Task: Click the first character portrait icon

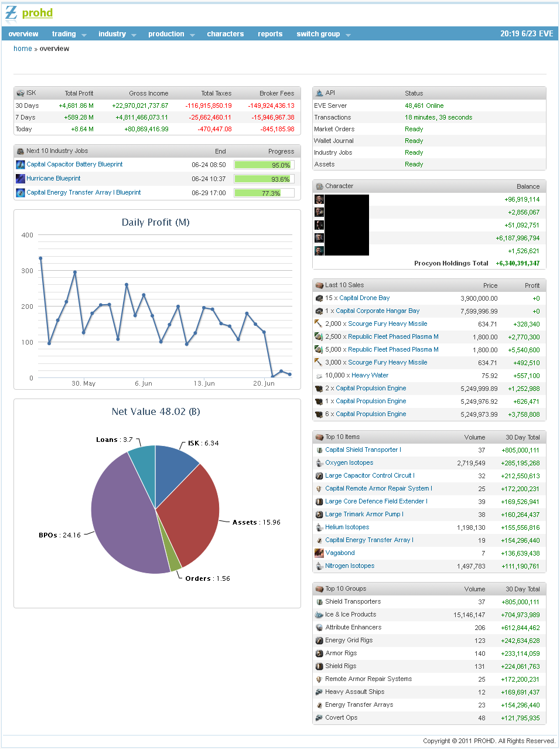Action: point(319,199)
